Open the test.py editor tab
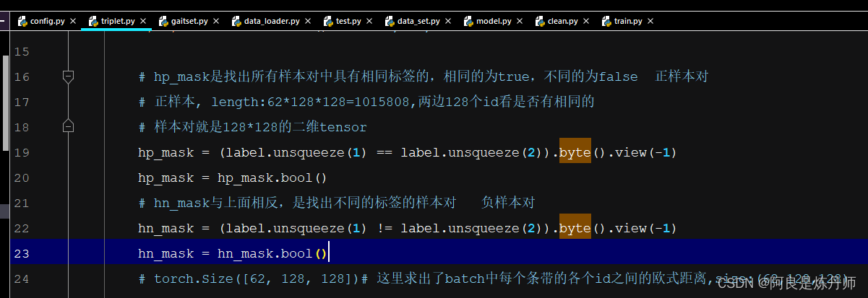 (348, 22)
